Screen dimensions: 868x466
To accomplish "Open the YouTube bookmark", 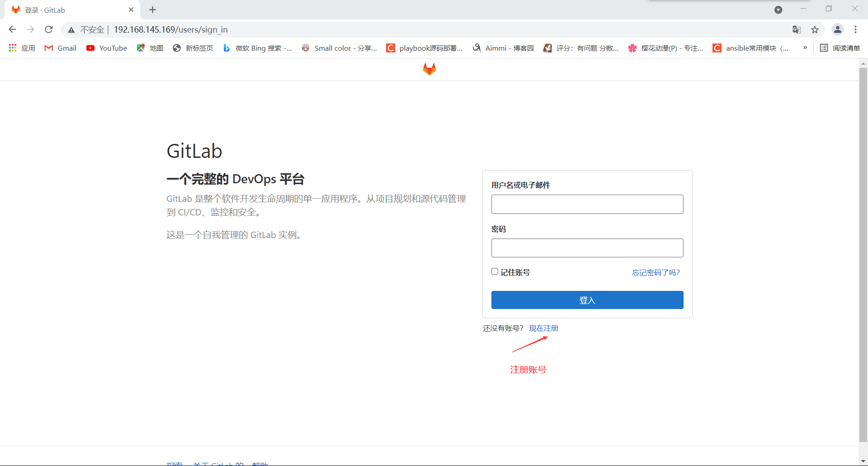I will (x=107, y=48).
